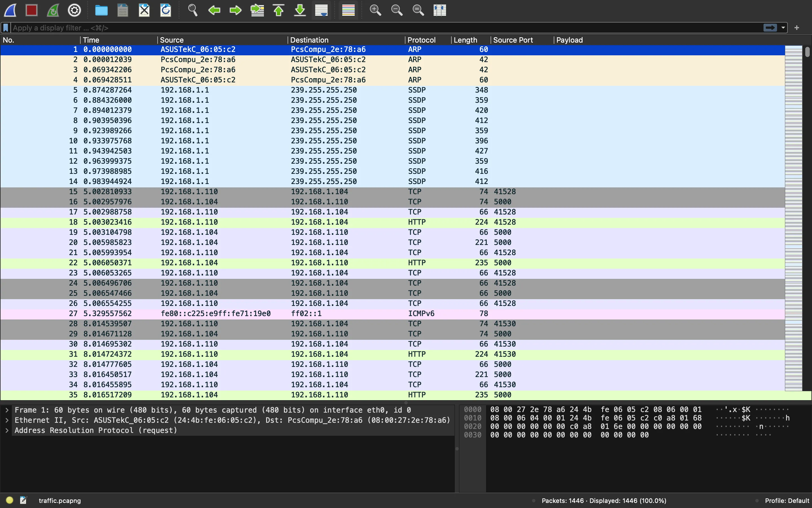Add a display filter button with the plus
The height and width of the screenshot is (508, 812).
tap(797, 28)
